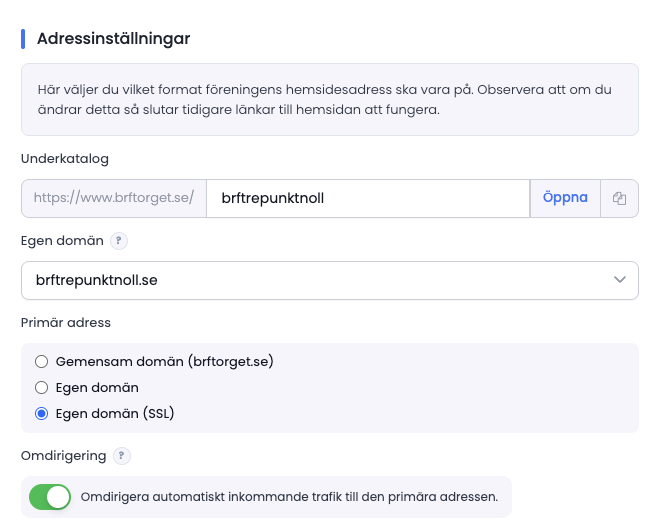Click the info box about hemsidesadress format

coord(330,100)
